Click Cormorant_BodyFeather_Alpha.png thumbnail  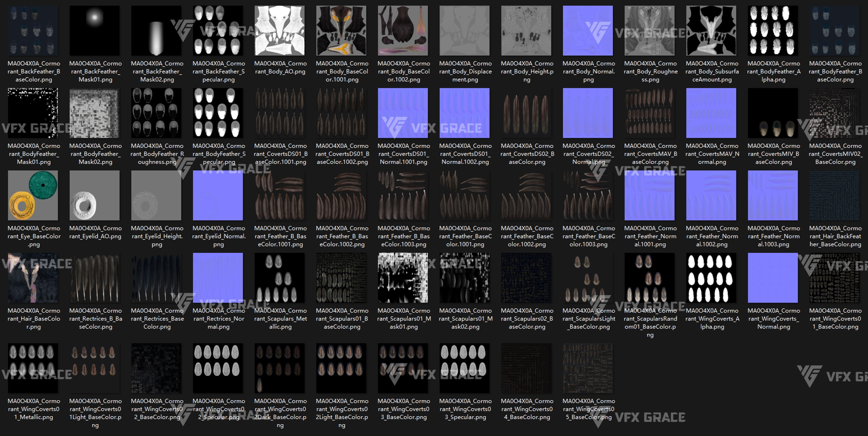[773, 31]
